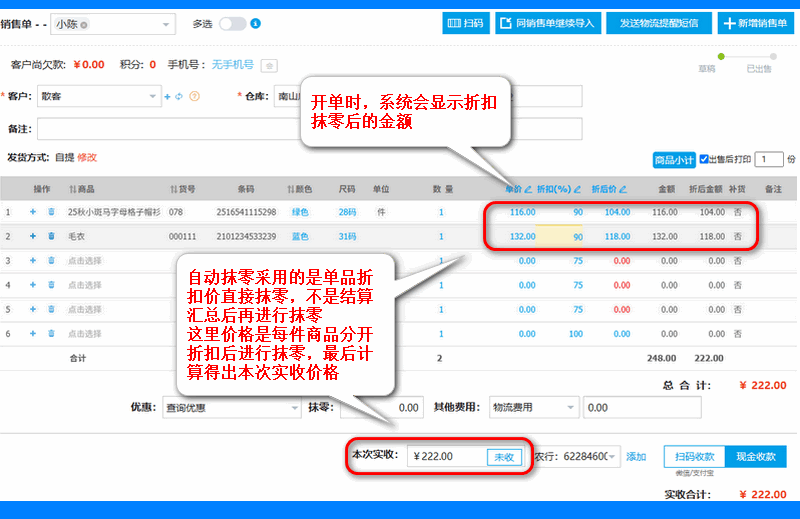Viewport: 800px width, 519px height.
Task: Click trash icon in row 6
Action: click(x=51, y=334)
